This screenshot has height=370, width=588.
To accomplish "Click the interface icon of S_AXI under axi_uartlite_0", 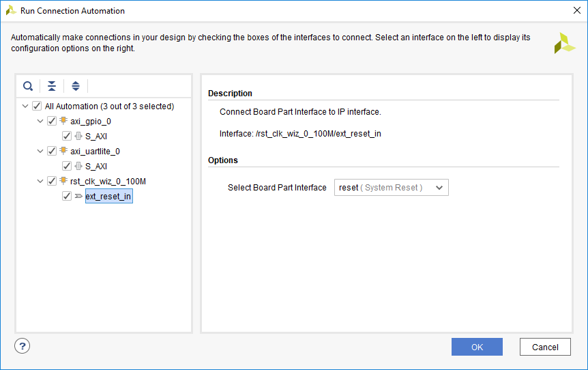I will pos(78,166).
